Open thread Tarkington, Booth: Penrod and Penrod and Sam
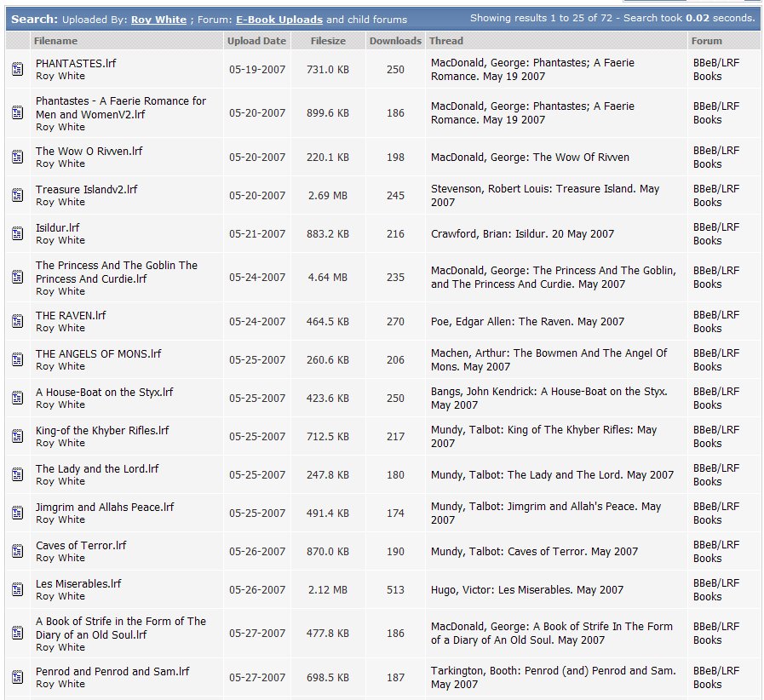Image resolution: width=764 pixels, height=700 pixels. 554,677
